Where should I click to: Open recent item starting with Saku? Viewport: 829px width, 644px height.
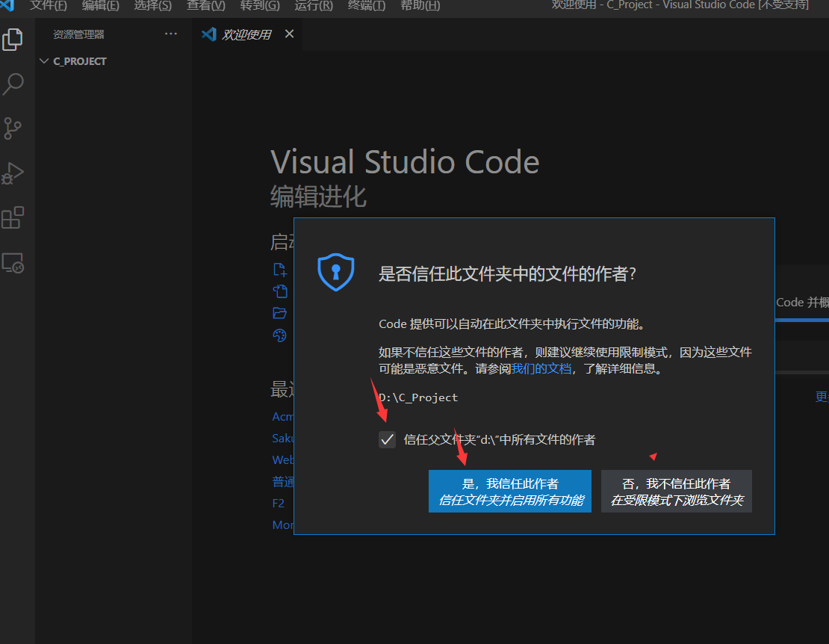tap(283, 439)
